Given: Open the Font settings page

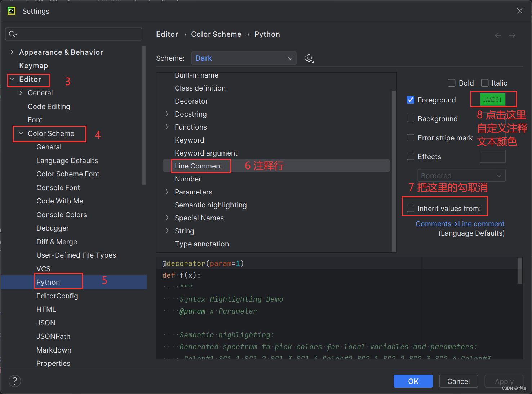Looking at the screenshot, I should click(35, 120).
